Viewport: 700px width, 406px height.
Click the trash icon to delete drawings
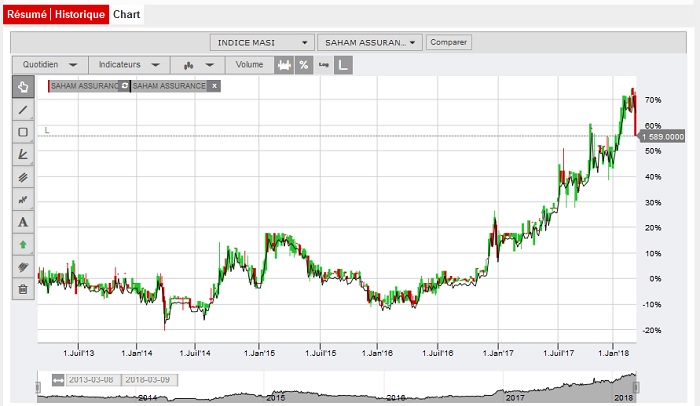[23, 289]
